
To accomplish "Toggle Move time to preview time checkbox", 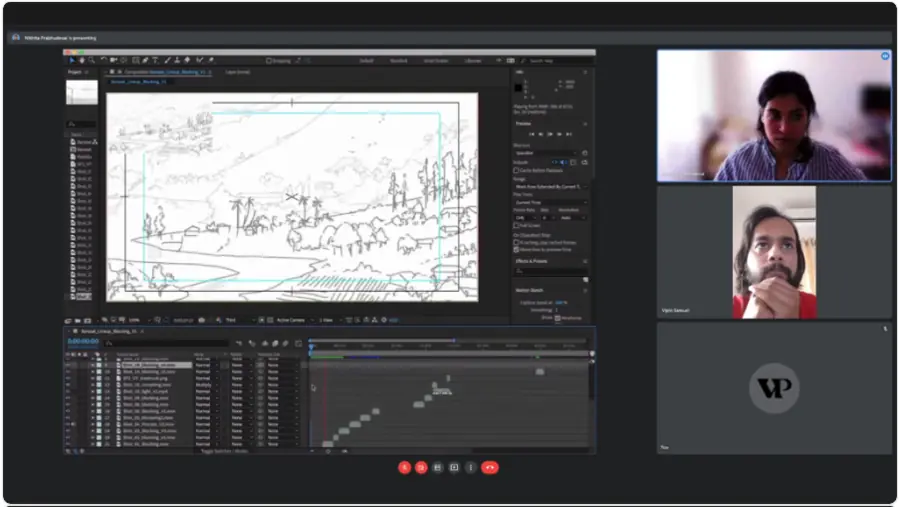I will [516, 250].
